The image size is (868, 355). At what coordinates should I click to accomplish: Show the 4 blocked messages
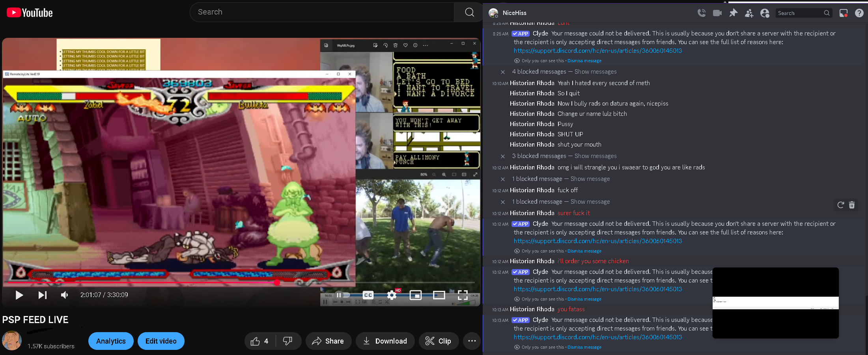(x=595, y=72)
